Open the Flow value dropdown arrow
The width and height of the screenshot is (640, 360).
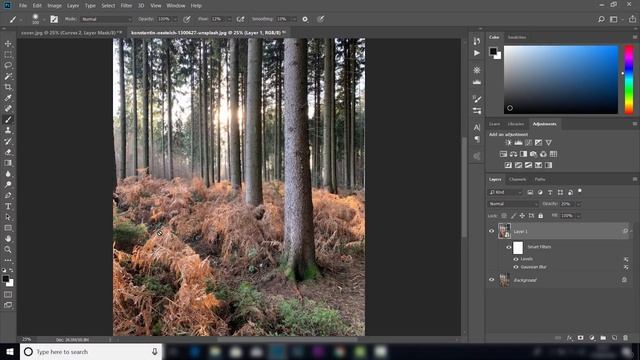click(x=229, y=19)
